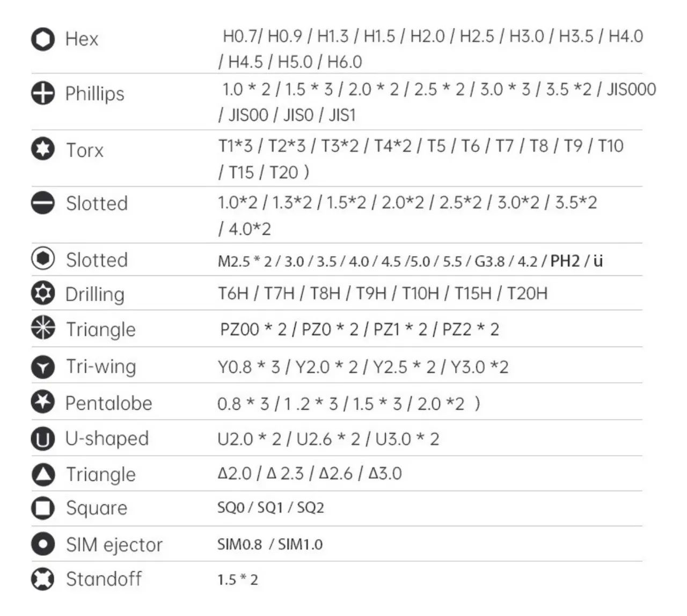Screen dimensions: 687x616
Task: Click the "Phillips" text label
Action: [x=94, y=93]
